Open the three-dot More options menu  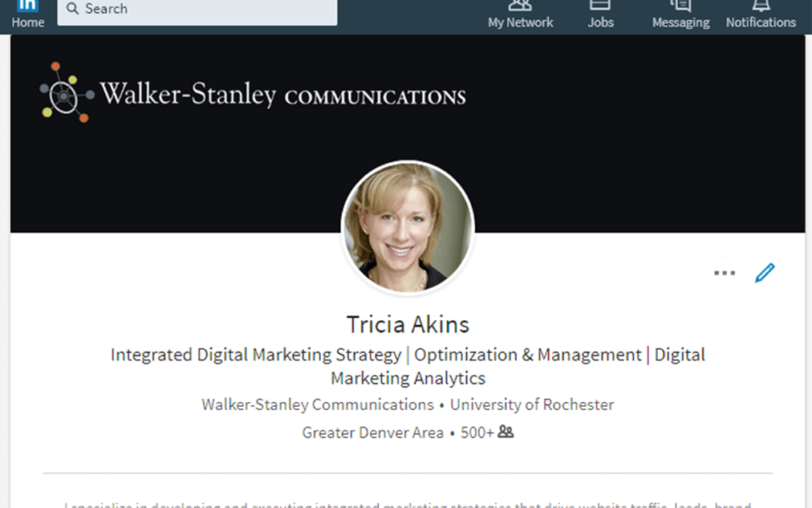[724, 273]
